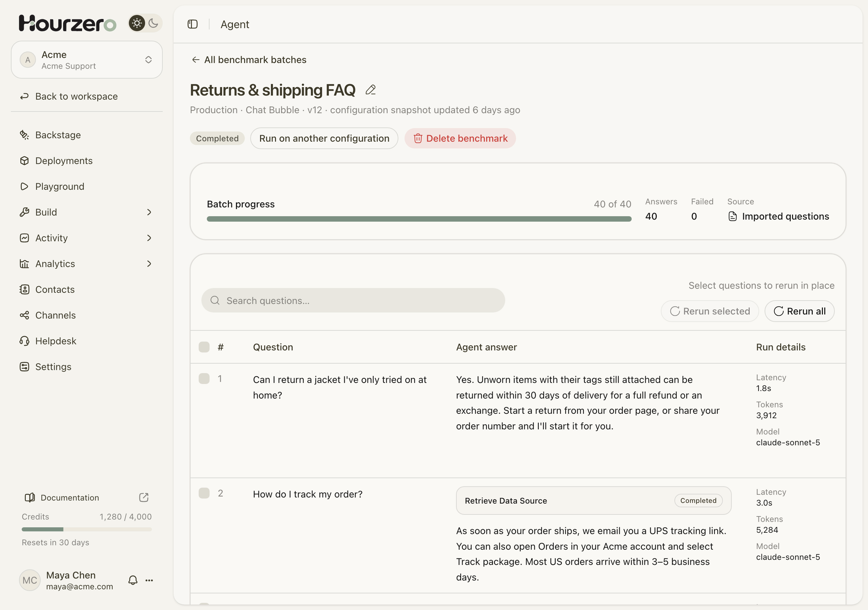Viewport: 868px width, 610px height.
Task: Click the Maya Chen MC avatar
Action: (29, 580)
